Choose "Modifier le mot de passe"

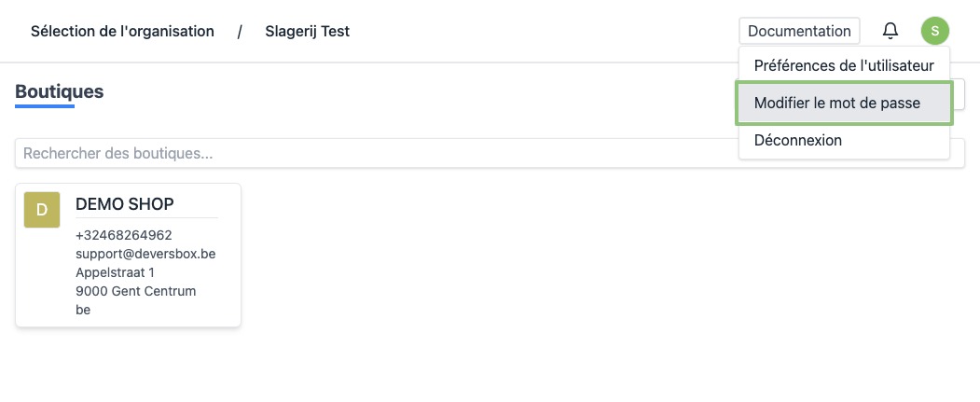[836, 104]
